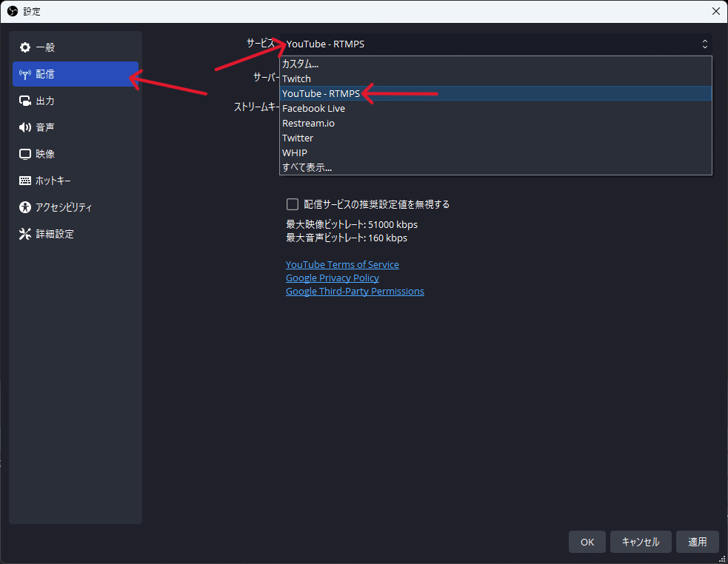Screen dimensions: 728x564
Task: Toggle 配信サービスの推奨設定値を無視する checkbox
Action: (293, 204)
